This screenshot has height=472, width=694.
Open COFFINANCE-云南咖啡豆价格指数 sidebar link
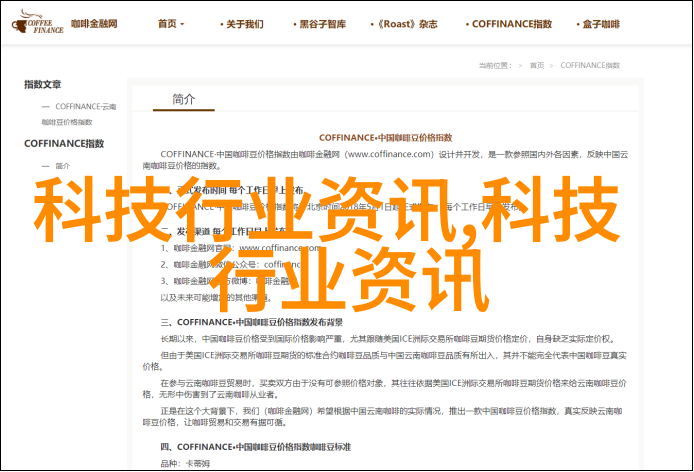point(79,114)
